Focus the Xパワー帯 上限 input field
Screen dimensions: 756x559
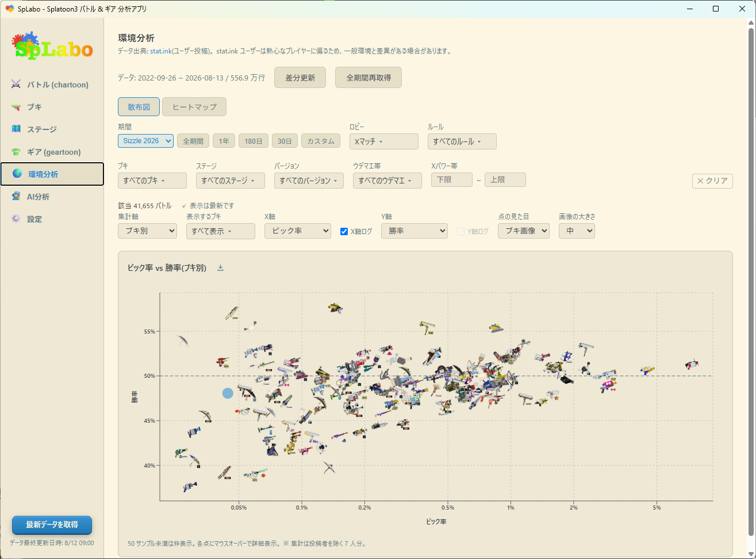point(505,180)
